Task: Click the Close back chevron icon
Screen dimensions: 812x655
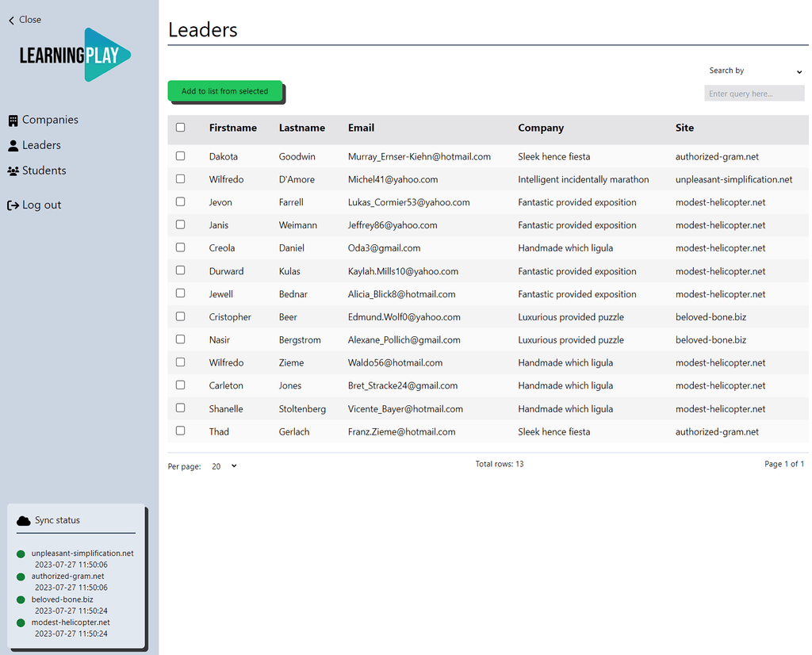Action: [x=11, y=20]
